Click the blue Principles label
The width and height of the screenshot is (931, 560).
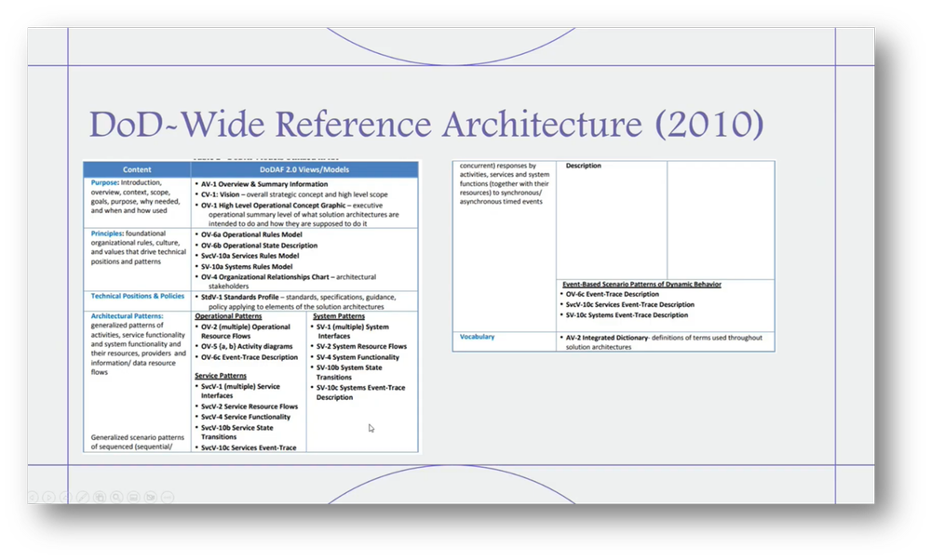point(107,233)
